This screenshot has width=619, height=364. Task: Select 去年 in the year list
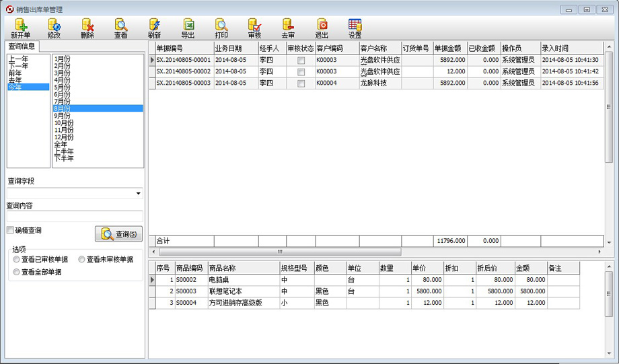15,80
